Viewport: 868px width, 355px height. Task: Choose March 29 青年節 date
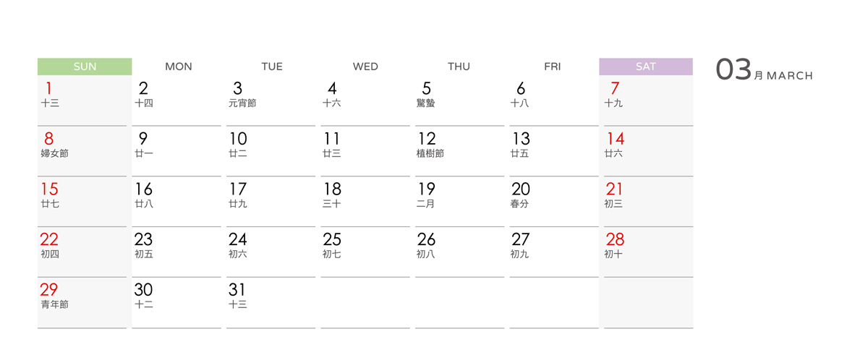point(82,303)
